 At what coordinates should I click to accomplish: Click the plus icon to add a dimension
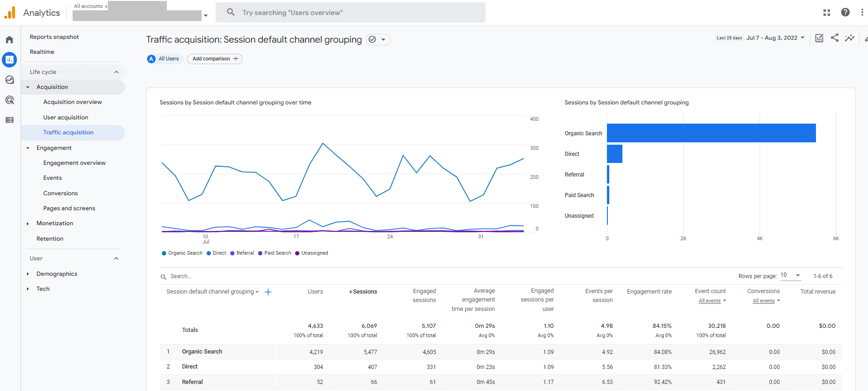click(x=268, y=292)
